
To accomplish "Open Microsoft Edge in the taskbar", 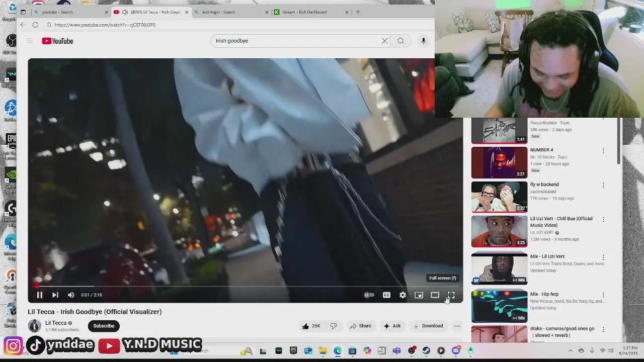I will click(338, 351).
